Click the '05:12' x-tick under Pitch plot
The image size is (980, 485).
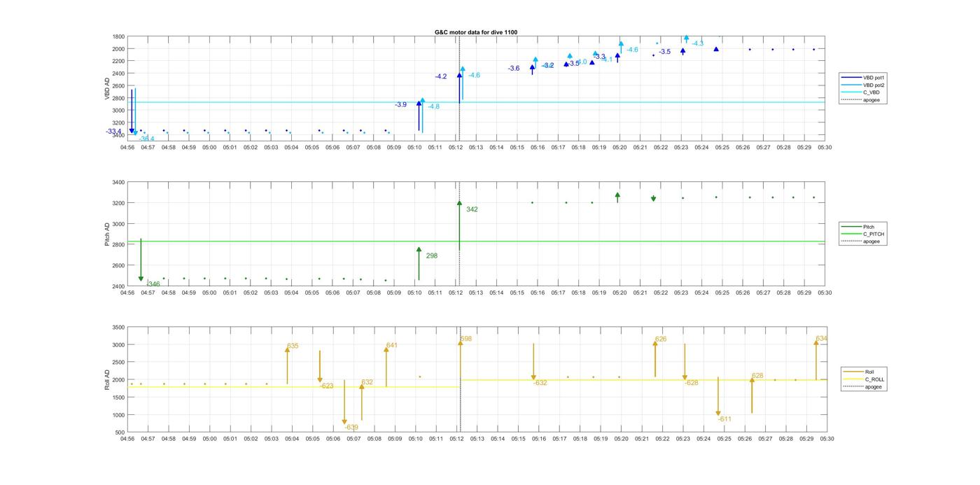coord(456,293)
